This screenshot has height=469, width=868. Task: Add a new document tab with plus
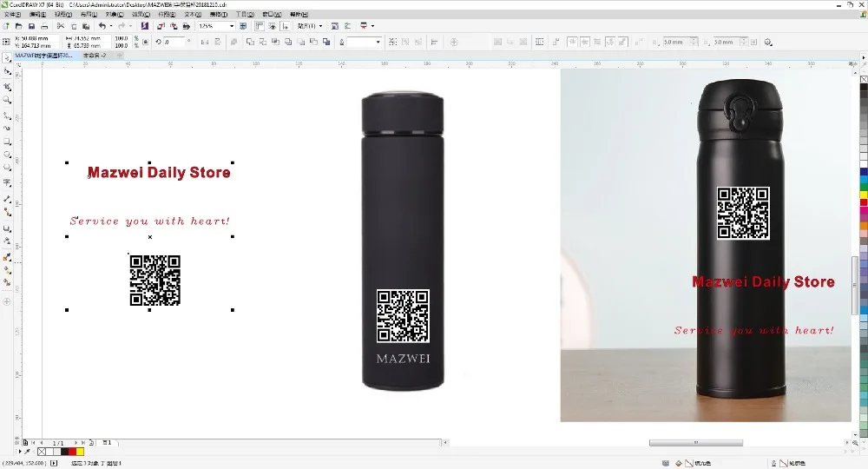point(119,56)
